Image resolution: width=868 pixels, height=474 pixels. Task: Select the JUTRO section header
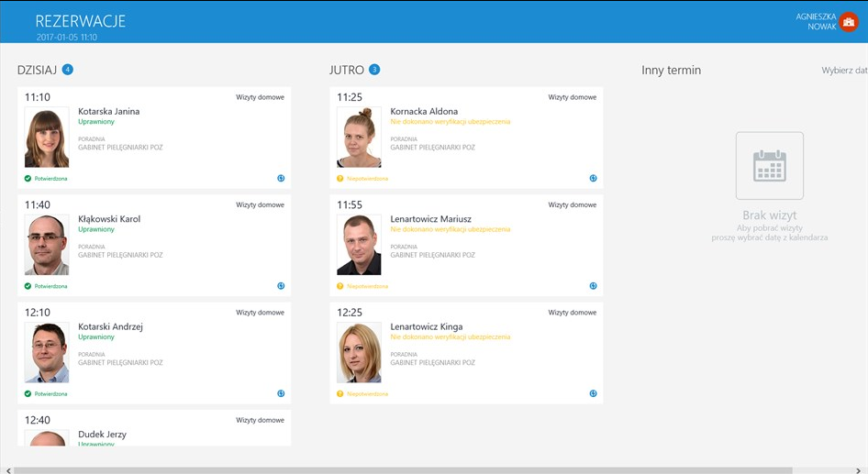click(x=347, y=70)
